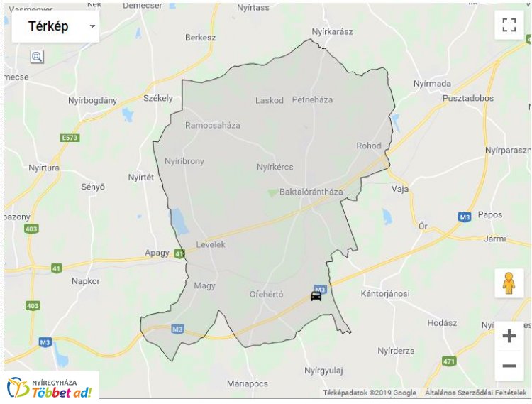Click the dropdown arrow next to Térkép
The height and width of the screenshot is (404, 532).
tap(92, 26)
